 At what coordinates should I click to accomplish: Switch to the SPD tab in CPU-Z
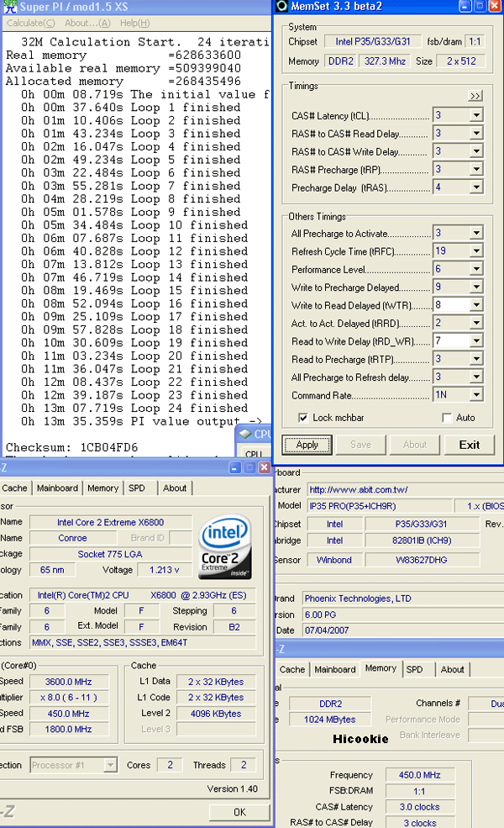tap(136, 488)
